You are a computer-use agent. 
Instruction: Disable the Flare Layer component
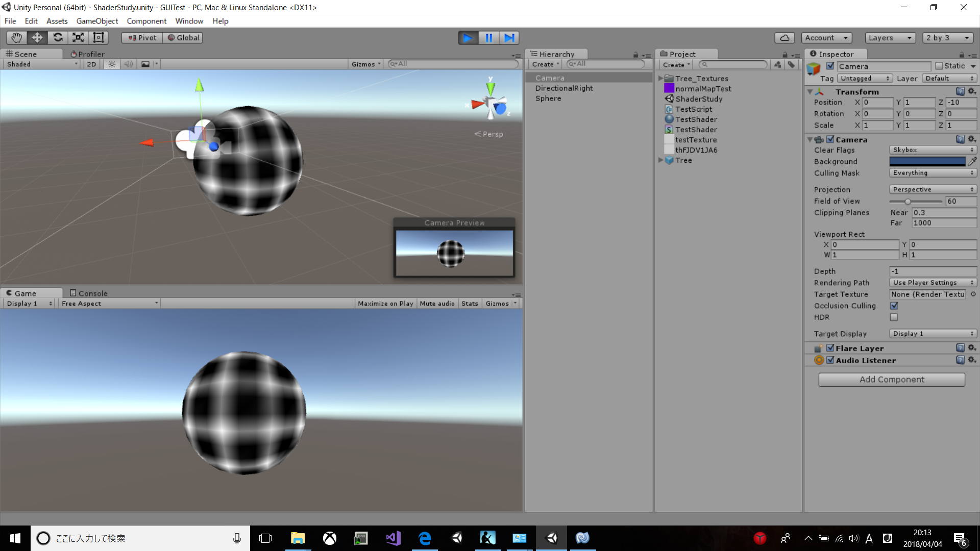point(830,348)
